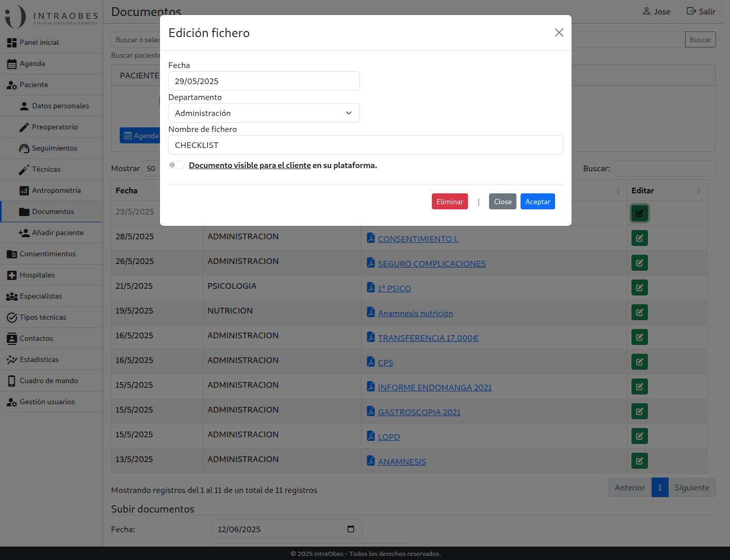The width and height of the screenshot is (730, 560).
Task: Click the Hospitales plus-square icon
Action: (x=12, y=275)
